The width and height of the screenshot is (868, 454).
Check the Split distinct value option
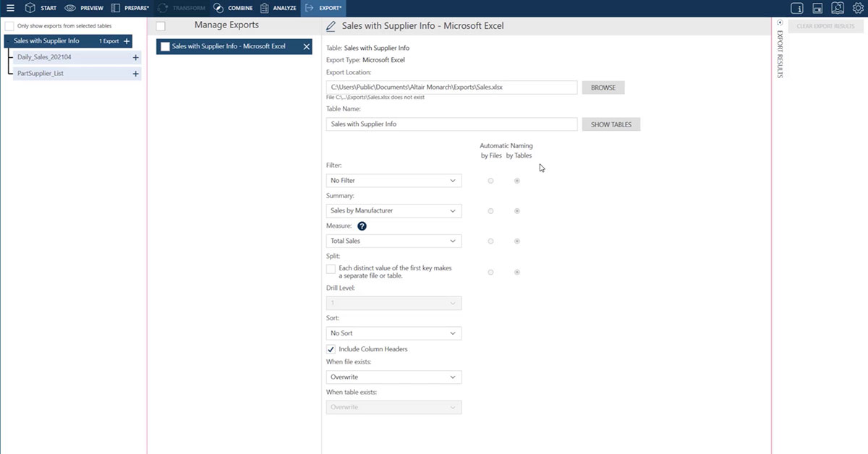click(x=331, y=268)
